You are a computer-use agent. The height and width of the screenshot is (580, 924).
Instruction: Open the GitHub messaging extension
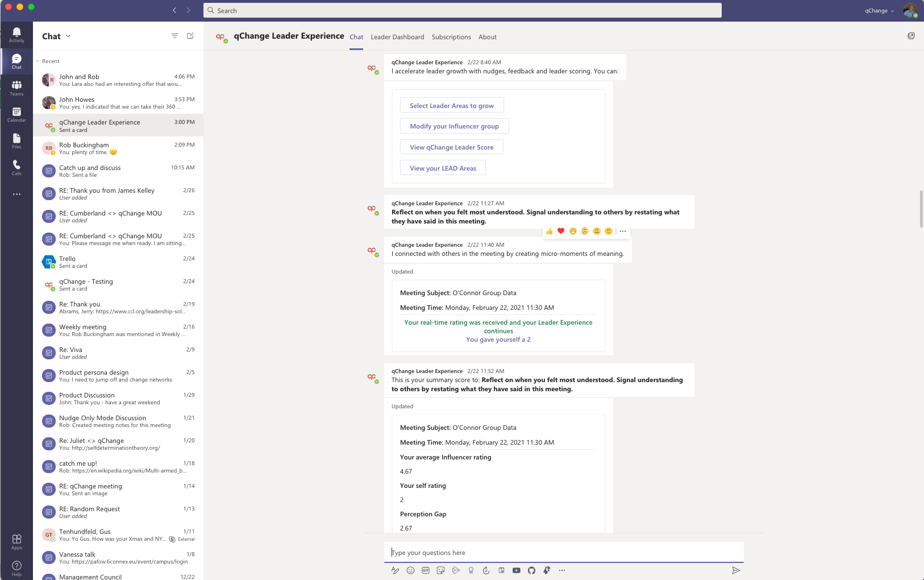pyautogui.click(x=531, y=570)
